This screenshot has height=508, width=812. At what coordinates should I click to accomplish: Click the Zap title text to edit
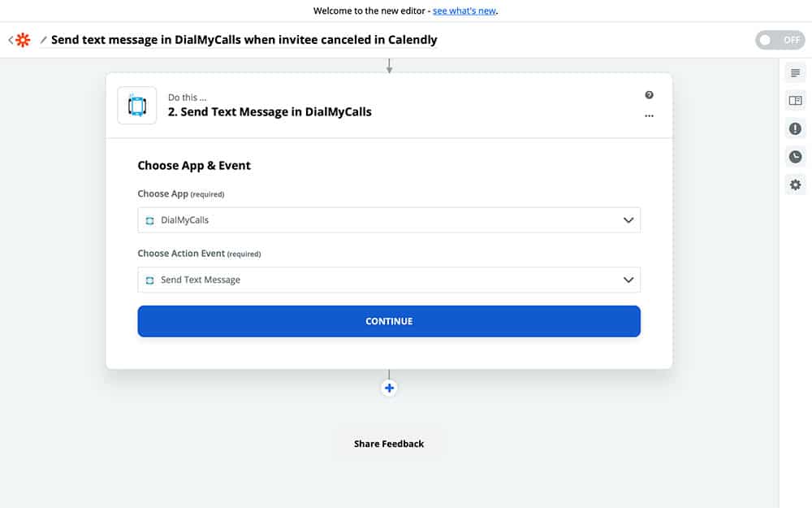pyautogui.click(x=244, y=40)
